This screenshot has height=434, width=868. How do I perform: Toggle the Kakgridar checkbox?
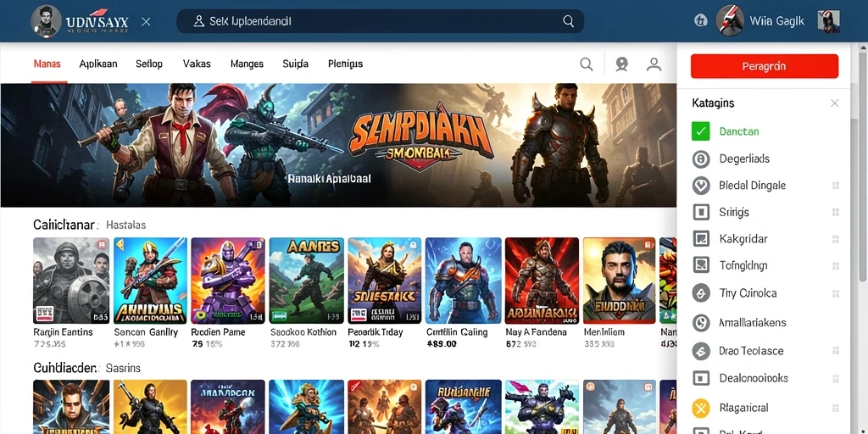(701, 238)
